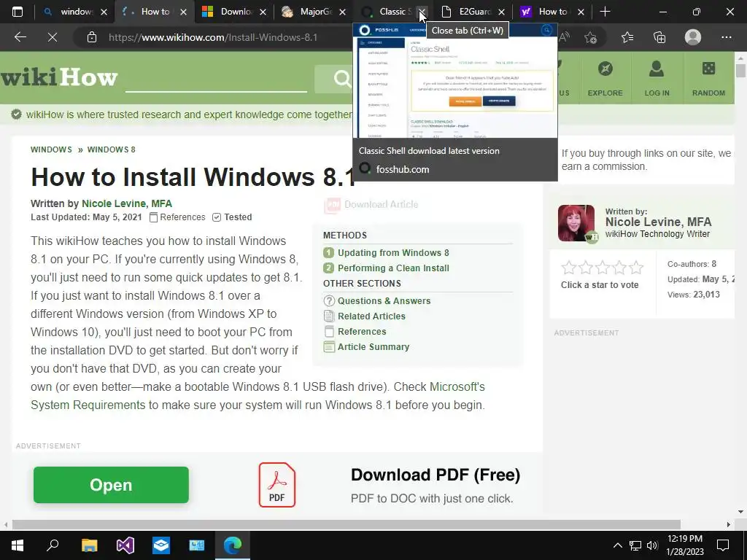
Task: Add this page to favorites star icon
Action: click(x=591, y=37)
